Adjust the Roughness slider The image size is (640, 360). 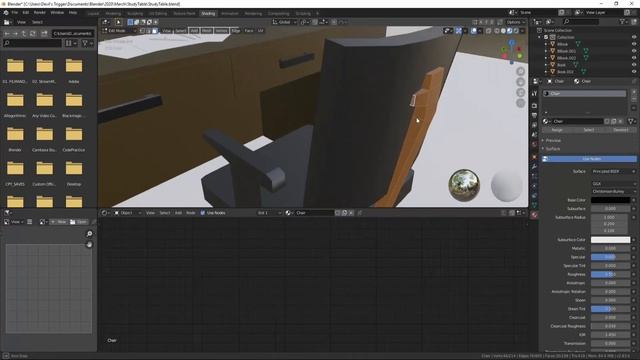point(610,274)
